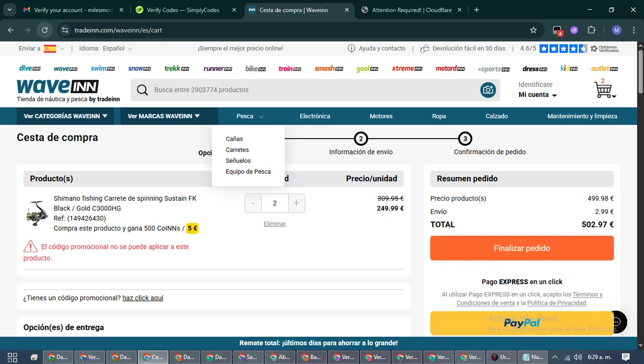Pay with the PayPal express button
The width and height of the screenshot is (644, 364).
click(522, 323)
